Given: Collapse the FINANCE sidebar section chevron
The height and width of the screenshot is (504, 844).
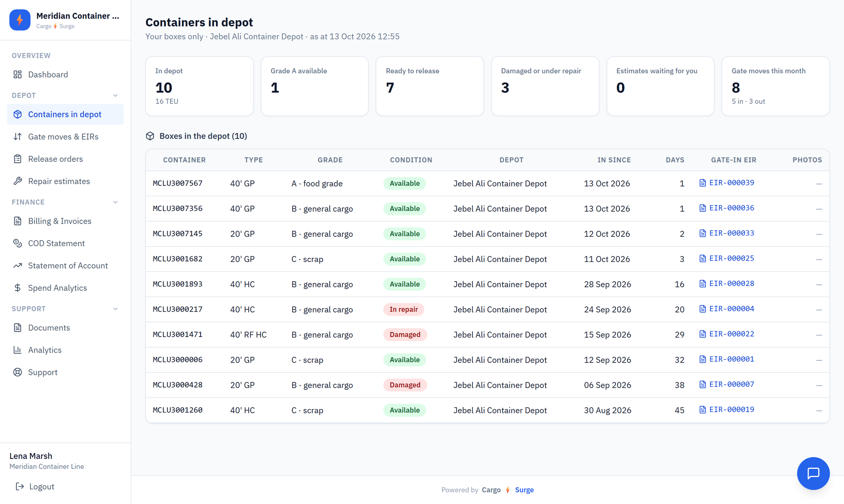Looking at the screenshot, I should [116, 202].
